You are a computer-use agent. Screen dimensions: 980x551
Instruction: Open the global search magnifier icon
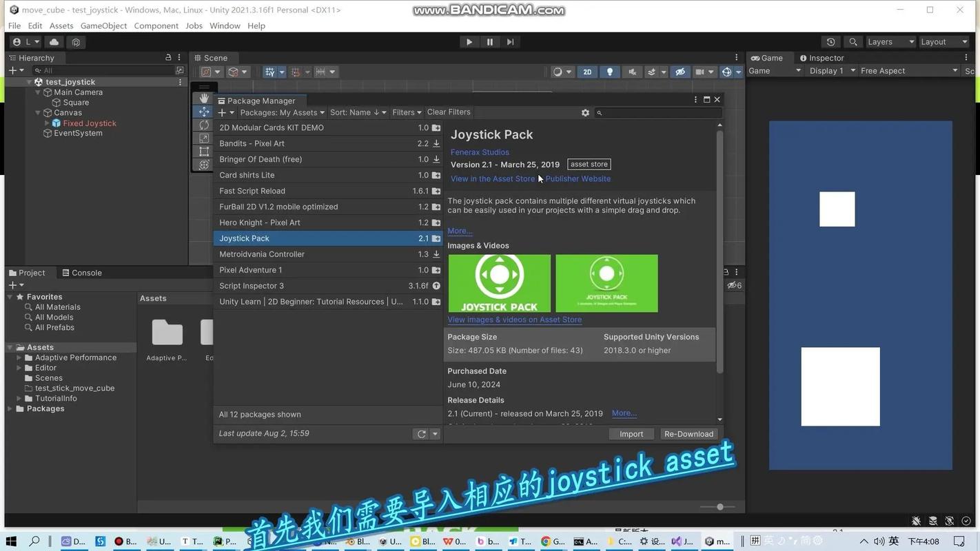tap(853, 42)
